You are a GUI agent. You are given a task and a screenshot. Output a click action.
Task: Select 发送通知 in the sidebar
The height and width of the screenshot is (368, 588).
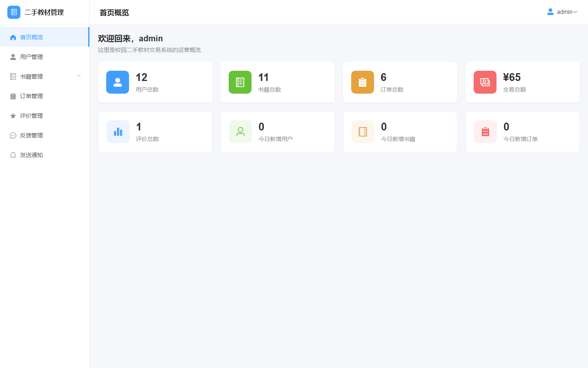pyautogui.click(x=45, y=155)
